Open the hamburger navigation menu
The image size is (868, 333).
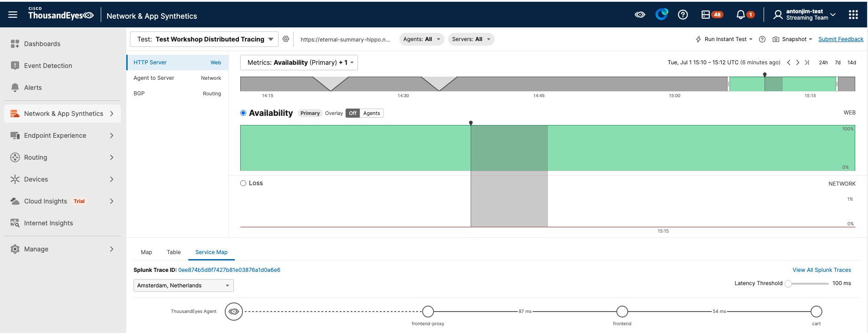(x=13, y=15)
